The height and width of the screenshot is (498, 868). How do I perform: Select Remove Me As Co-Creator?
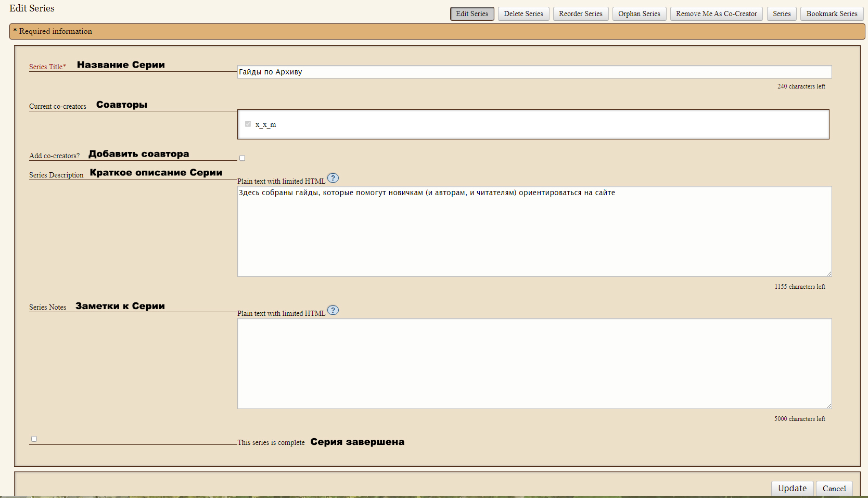coord(717,14)
